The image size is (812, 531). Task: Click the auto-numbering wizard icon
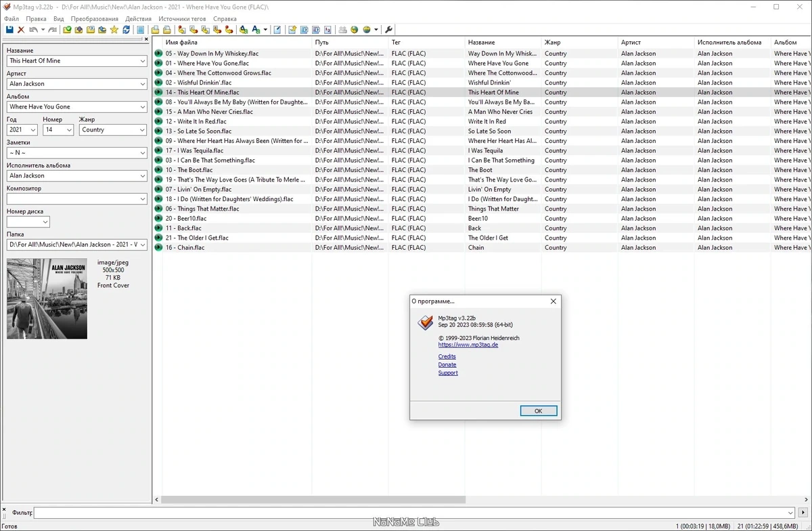(x=328, y=30)
